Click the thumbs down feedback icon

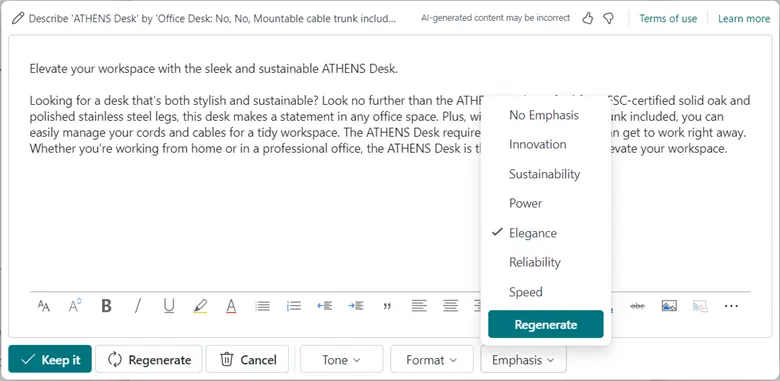click(608, 19)
